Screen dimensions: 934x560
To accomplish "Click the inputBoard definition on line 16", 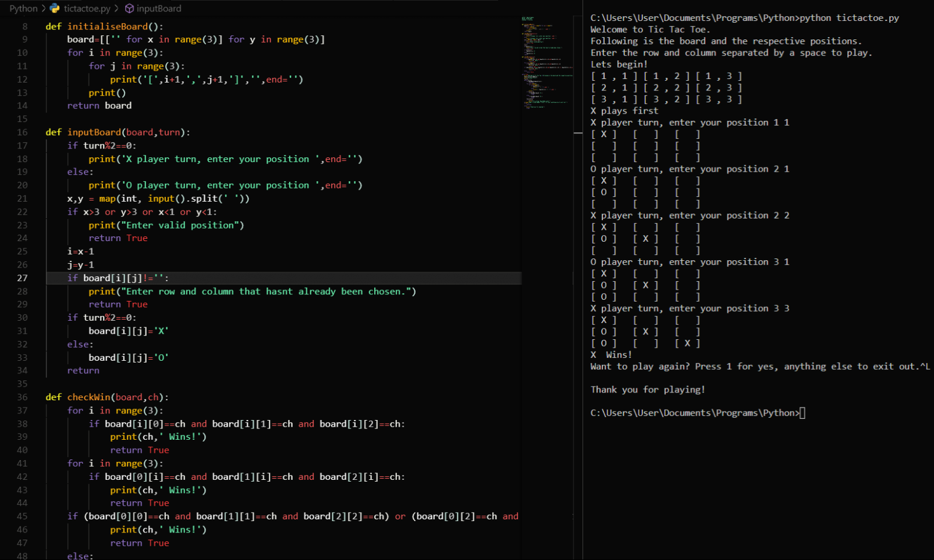I will [x=94, y=132].
